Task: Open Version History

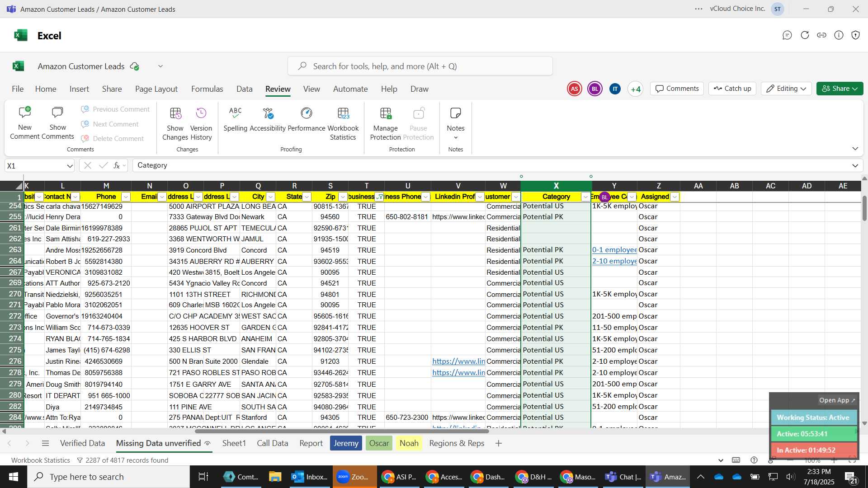Action: pos(201,124)
